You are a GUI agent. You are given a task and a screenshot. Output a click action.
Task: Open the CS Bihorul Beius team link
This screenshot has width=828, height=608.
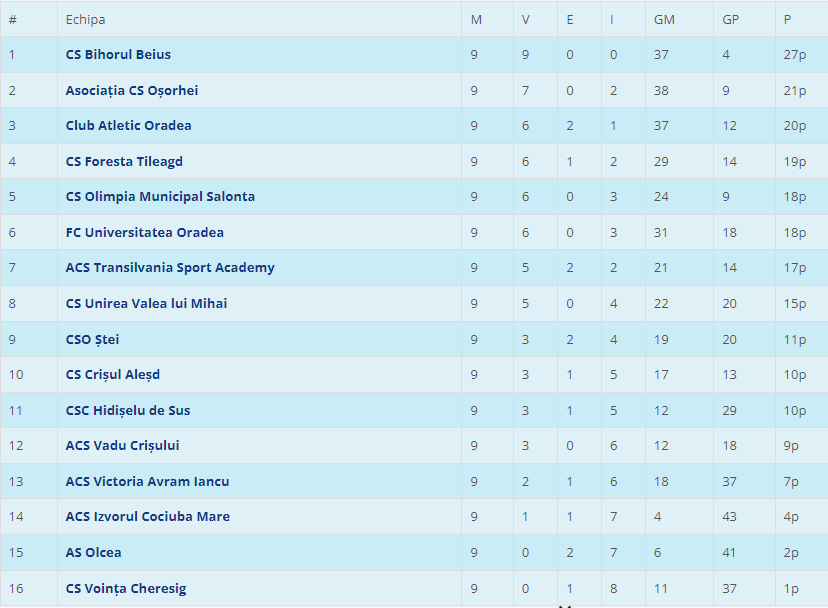pyautogui.click(x=118, y=54)
